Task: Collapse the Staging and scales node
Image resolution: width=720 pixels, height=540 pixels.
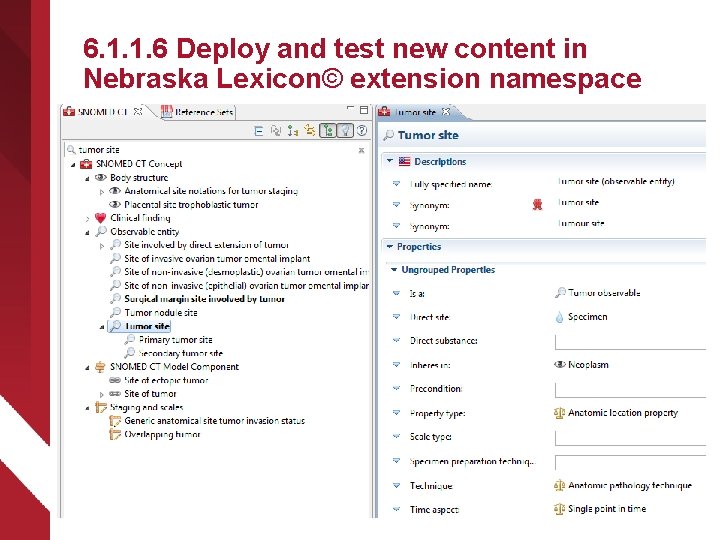Action: tap(87, 408)
